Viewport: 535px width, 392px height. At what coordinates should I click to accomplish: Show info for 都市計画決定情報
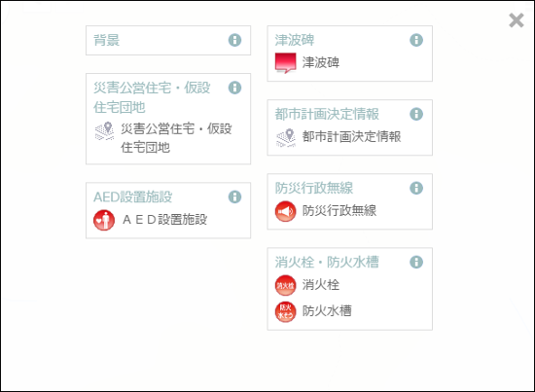tap(416, 114)
